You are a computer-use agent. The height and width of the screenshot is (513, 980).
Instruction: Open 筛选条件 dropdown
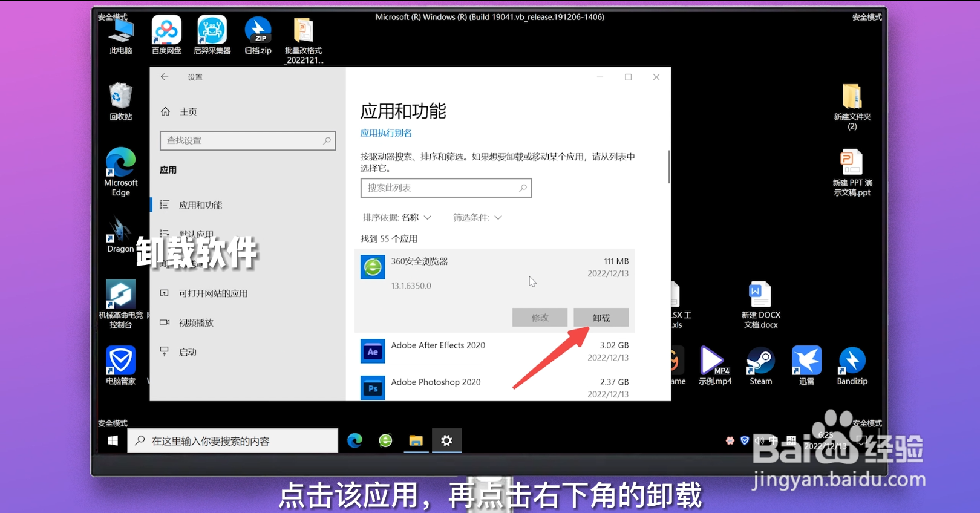(477, 218)
